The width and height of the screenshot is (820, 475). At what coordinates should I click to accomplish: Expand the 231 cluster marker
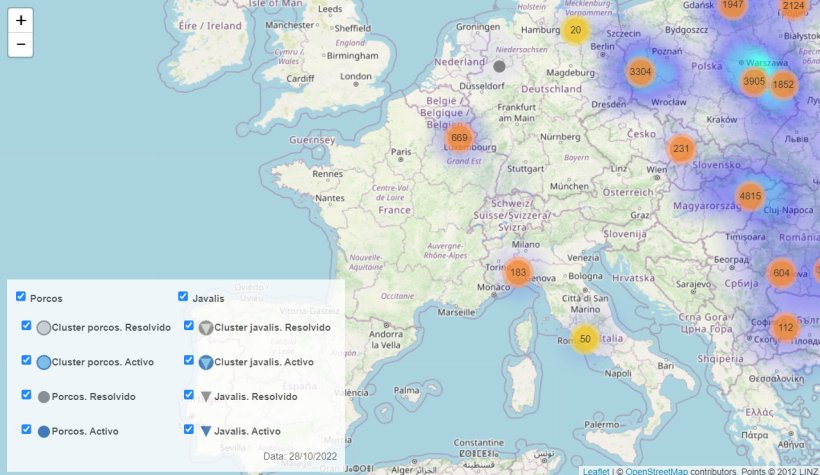click(681, 149)
